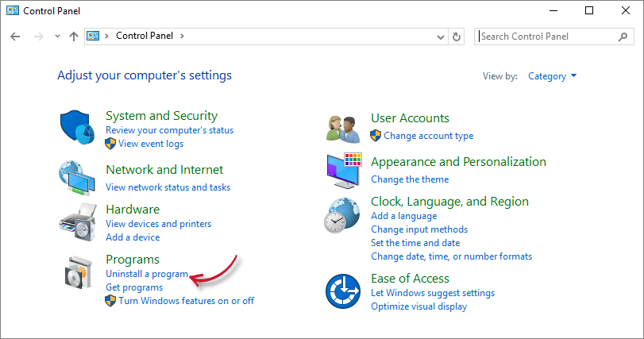
Task: Open Appearance and Personalization category link
Action: pyautogui.click(x=458, y=162)
